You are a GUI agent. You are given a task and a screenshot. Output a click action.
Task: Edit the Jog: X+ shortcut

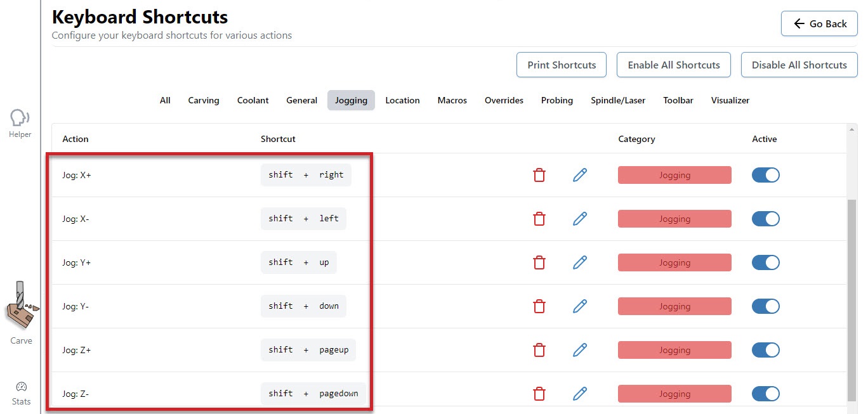pos(579,175)
